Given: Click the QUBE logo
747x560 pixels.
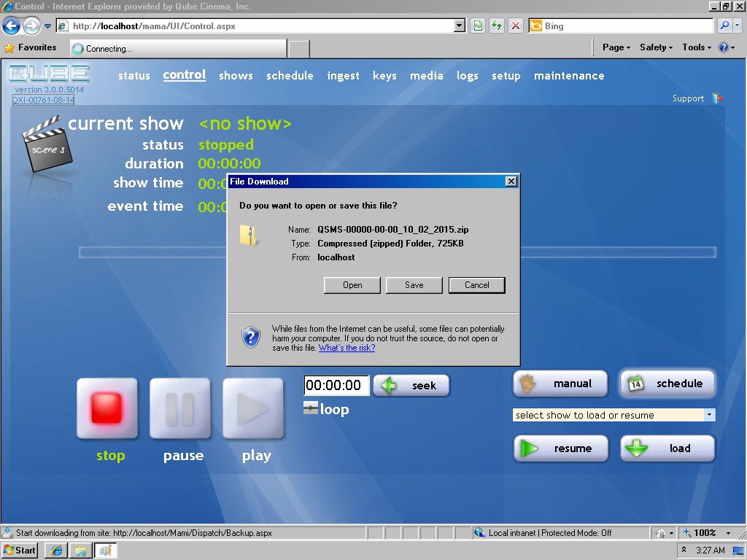Looking at the screenshot, I should [x=49, y=74].
